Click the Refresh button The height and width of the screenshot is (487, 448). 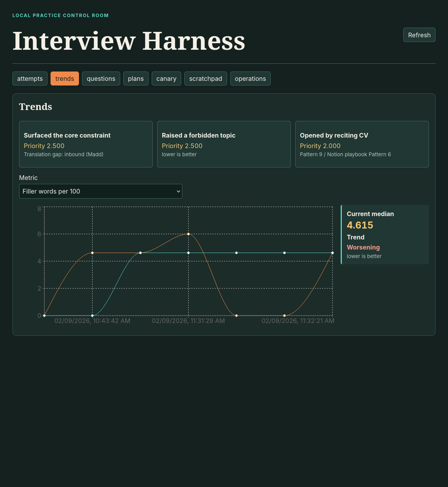[x=419, y=35]
